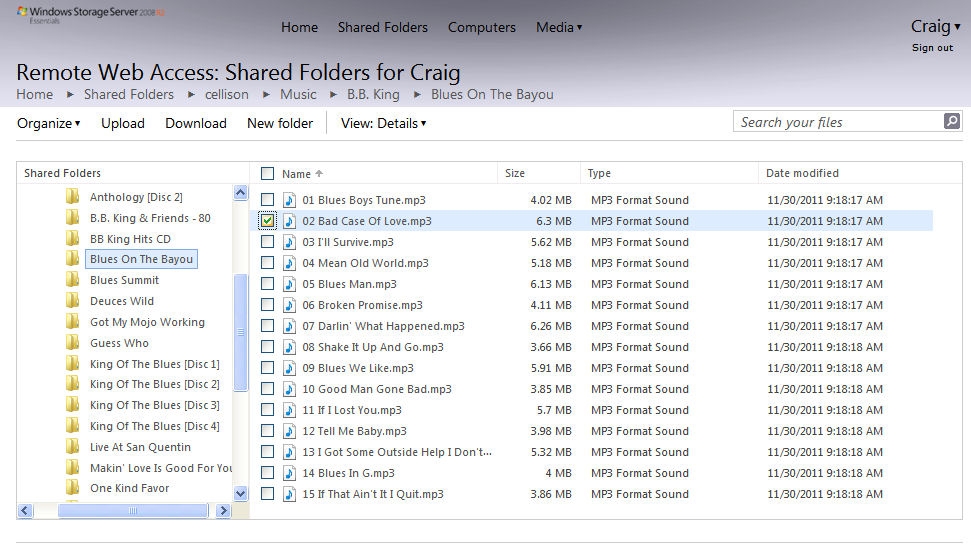Click the MP3 file icon for 03 I'll Survive
The width and height of the screenshot is (971, 548).
pyautogui.click(x=289, y=242)
